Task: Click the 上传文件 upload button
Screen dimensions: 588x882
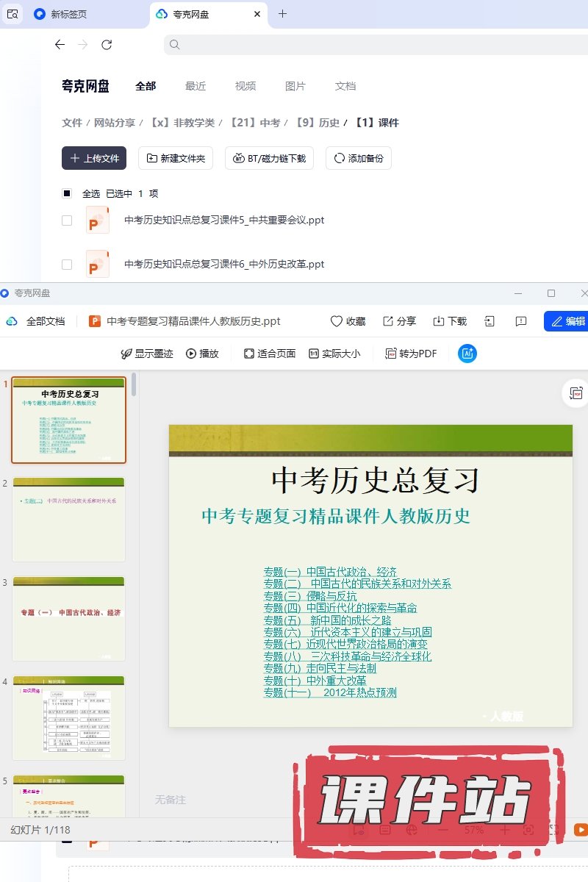Action: pyautogui.click(x=94, y=158)
